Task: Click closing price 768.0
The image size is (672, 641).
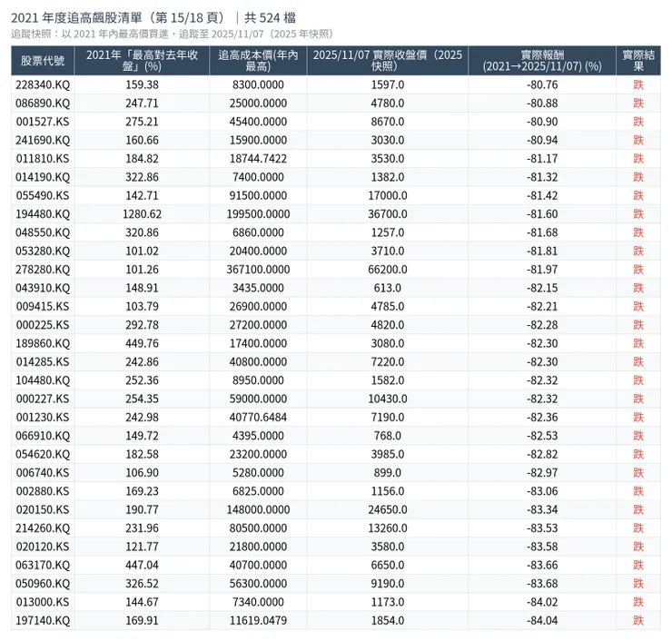Action: coord(388,436)
